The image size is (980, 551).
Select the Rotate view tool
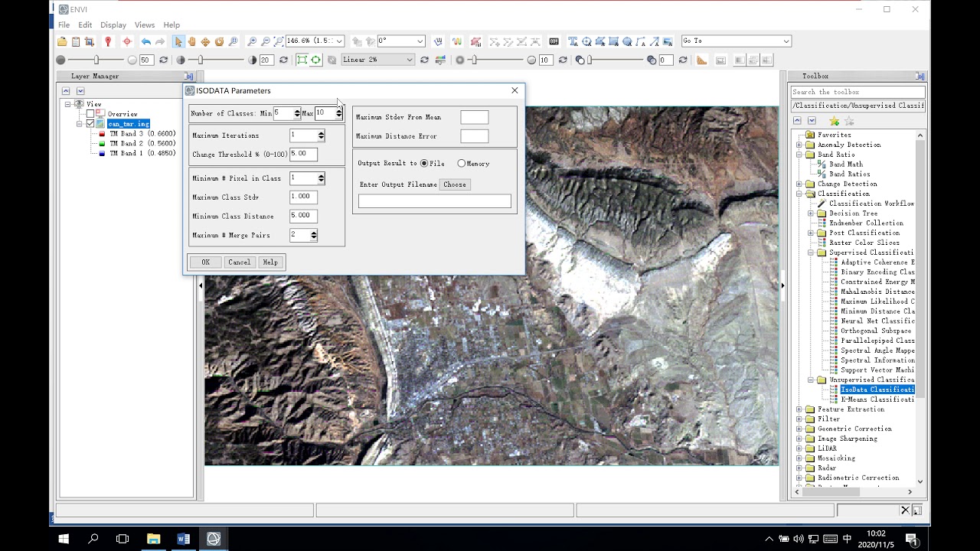tap(219, 41)
